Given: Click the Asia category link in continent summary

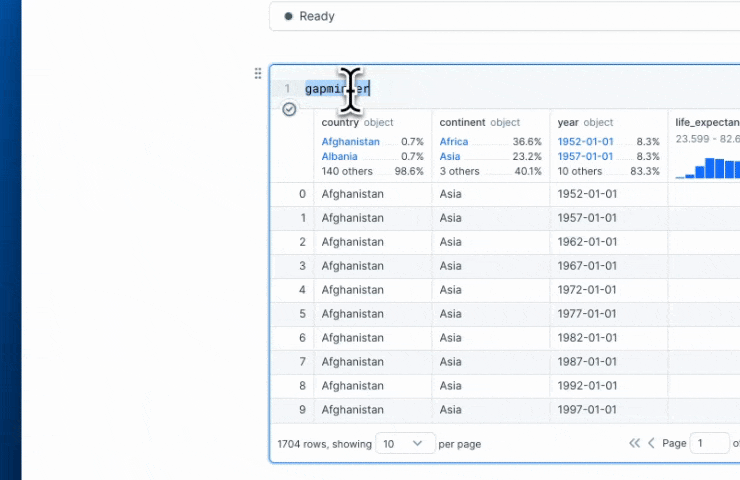Looking at the screenshot, I should pos(450,156).
